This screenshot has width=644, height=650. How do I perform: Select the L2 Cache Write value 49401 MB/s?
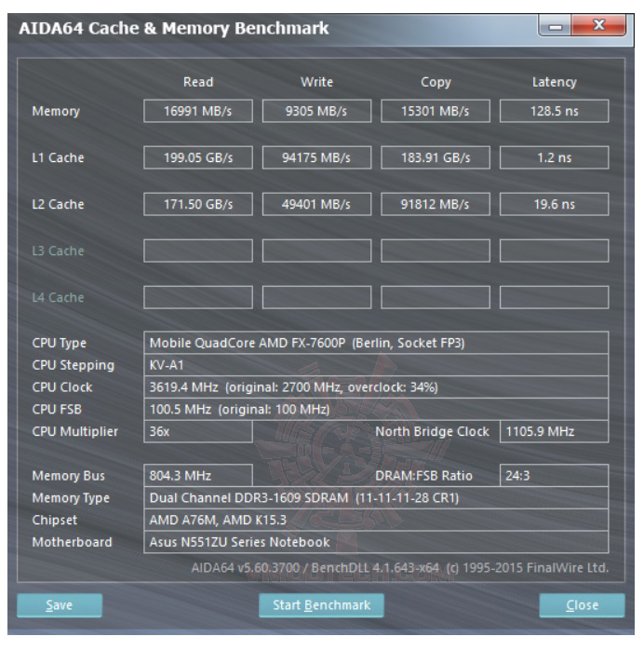316,204
